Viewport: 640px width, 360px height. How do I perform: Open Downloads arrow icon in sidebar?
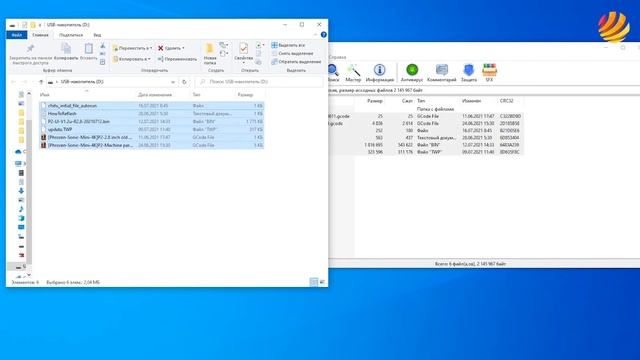[x=21, y=191]
